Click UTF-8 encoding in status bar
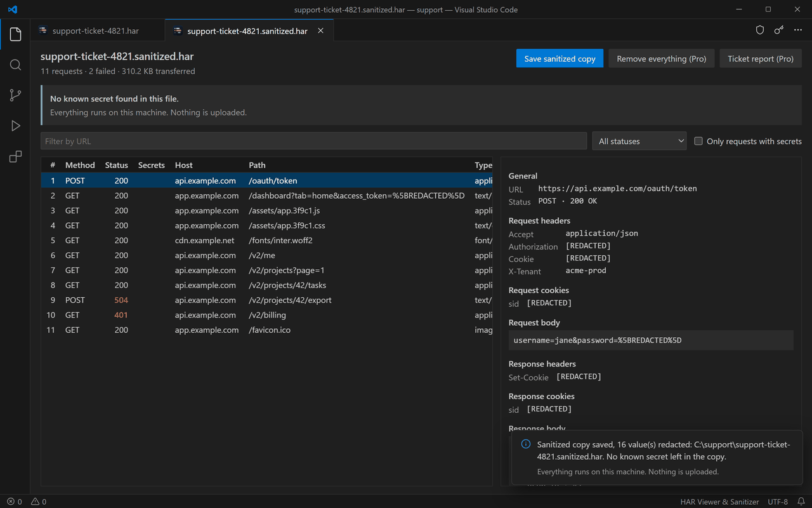 point(778,502)
